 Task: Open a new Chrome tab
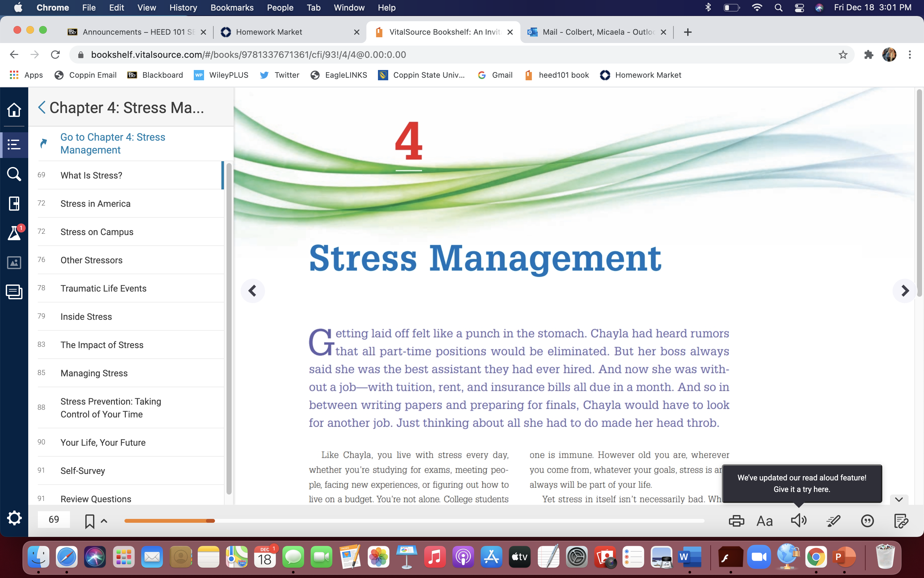[688, 32]
